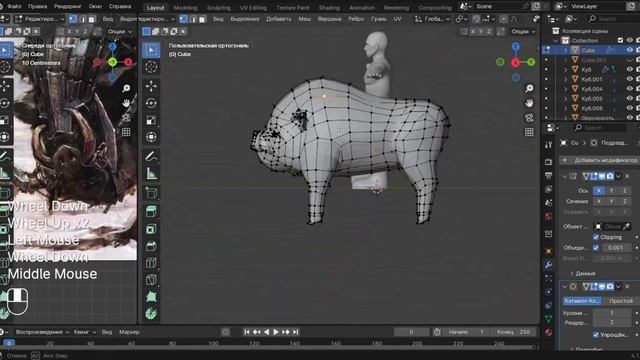
Task: Select the Rotate tool in main viewport
Action: pyautogui.click(x=151, y=103)
